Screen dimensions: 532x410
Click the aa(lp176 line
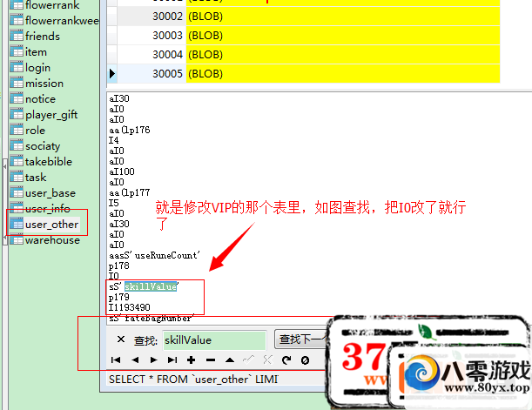tap(129, 130)
